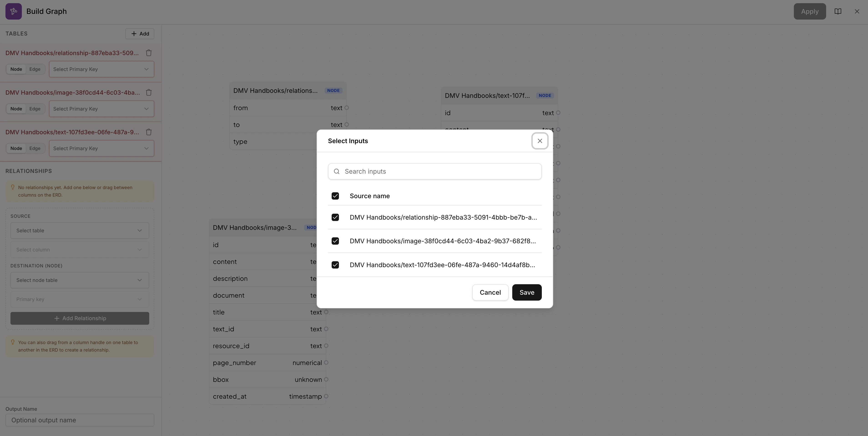The width and height of the screenshot is (868, 436).
Task: Uncheck the image table input checkbox
Action: pyautogui.click(x=335, y=241)
